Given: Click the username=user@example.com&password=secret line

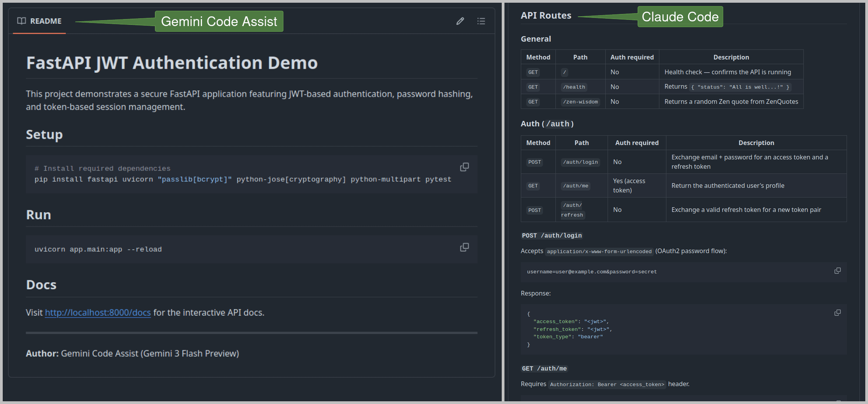Looking at the screenshot, I should tap(592, 272).
